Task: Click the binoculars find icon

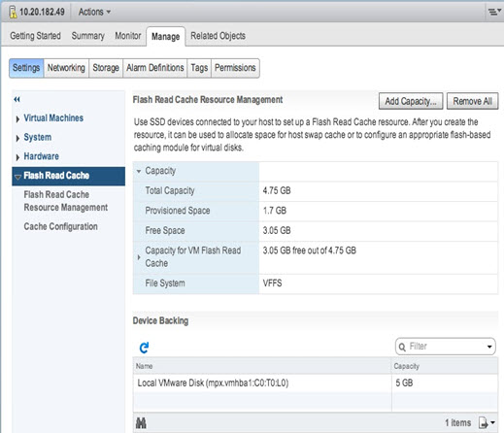Action: [141, 422]
